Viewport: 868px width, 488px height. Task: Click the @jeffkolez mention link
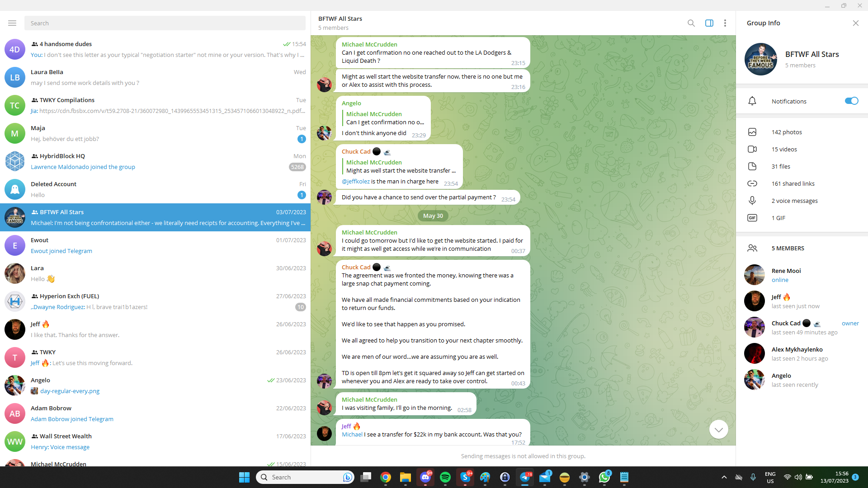[355, 181]
